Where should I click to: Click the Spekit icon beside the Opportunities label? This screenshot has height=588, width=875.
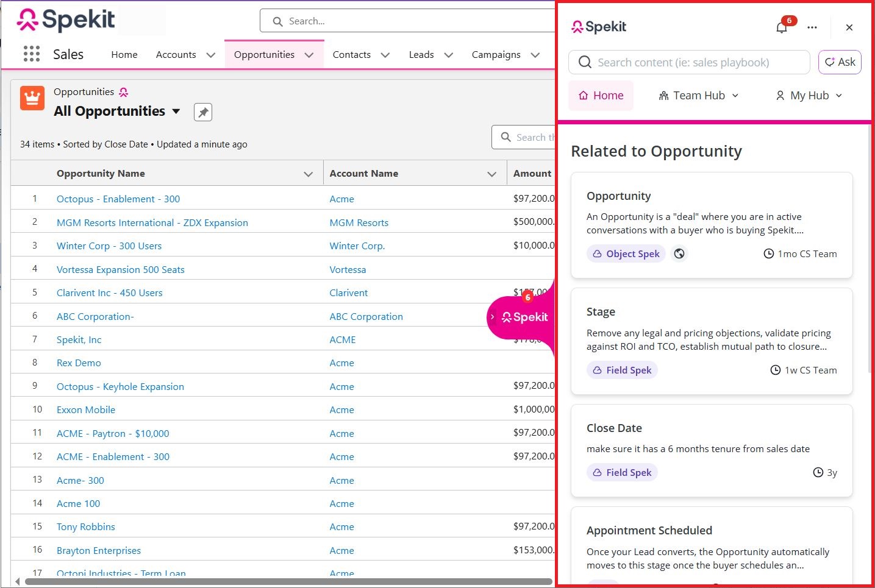(x=124, y=92)
